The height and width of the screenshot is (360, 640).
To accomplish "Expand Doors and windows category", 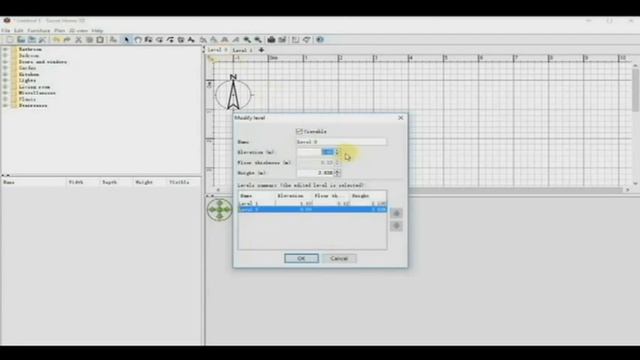I will [x=6, y=62].
